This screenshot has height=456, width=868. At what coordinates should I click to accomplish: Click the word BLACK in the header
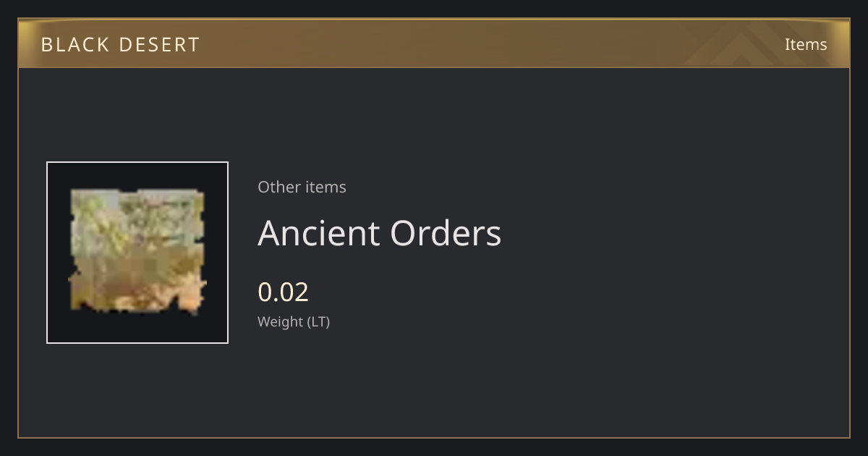74,44
